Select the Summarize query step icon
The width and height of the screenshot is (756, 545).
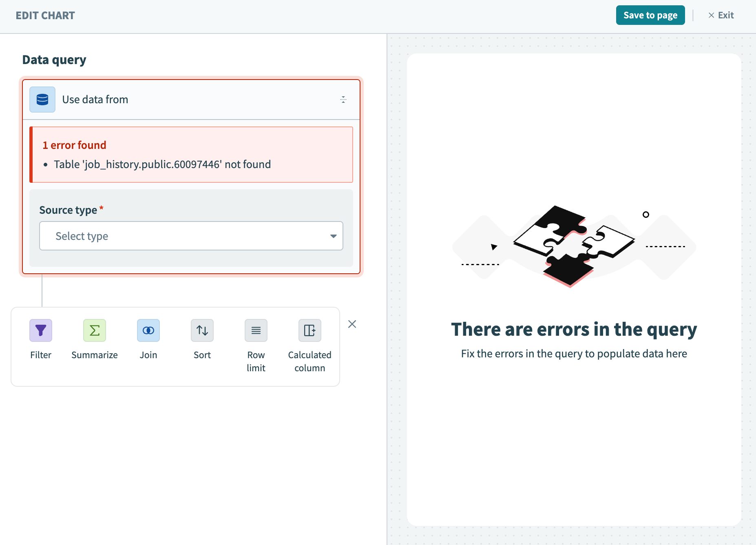click(94, 330)
